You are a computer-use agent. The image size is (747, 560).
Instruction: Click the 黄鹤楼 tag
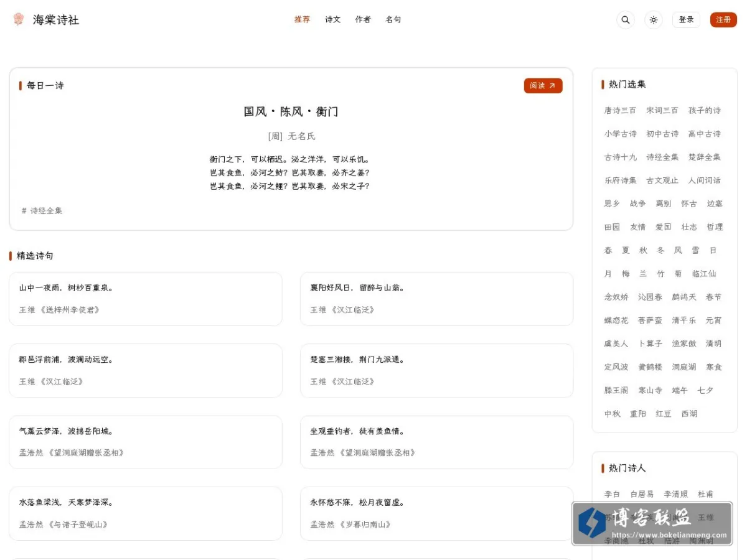pyautogui.click(x=650, y=367)
